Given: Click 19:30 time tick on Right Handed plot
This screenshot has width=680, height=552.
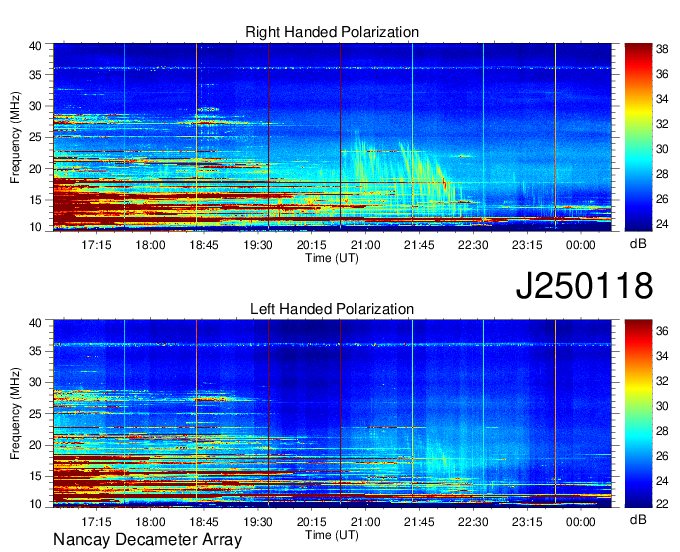Looking at the screenshot, I should click(258, 245).
